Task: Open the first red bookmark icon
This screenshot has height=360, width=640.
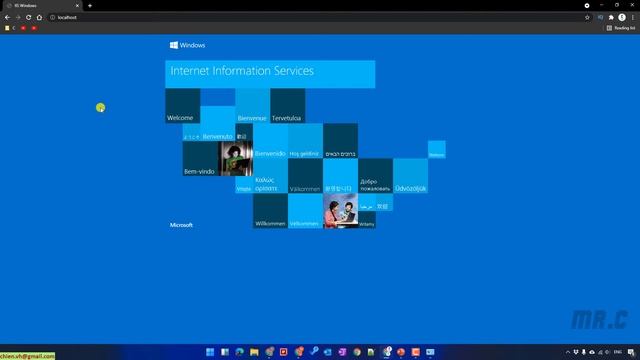Action: [x=23, y=28]
